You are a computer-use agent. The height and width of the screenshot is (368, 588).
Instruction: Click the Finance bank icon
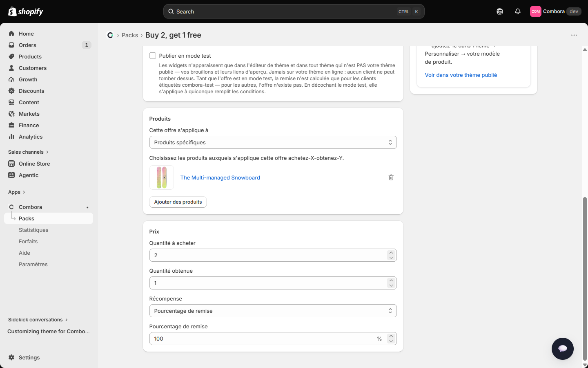pos(11,125)
